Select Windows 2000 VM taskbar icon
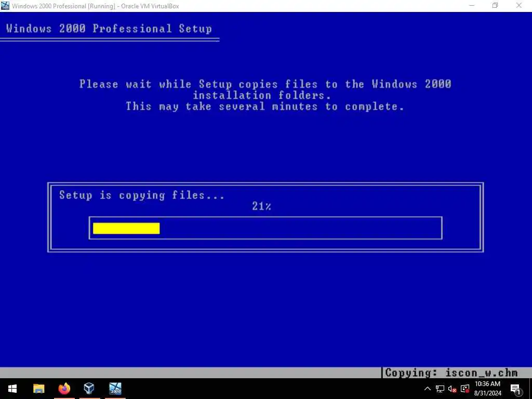This screenshot has width=532, height=399. click(x=115, y=389)
